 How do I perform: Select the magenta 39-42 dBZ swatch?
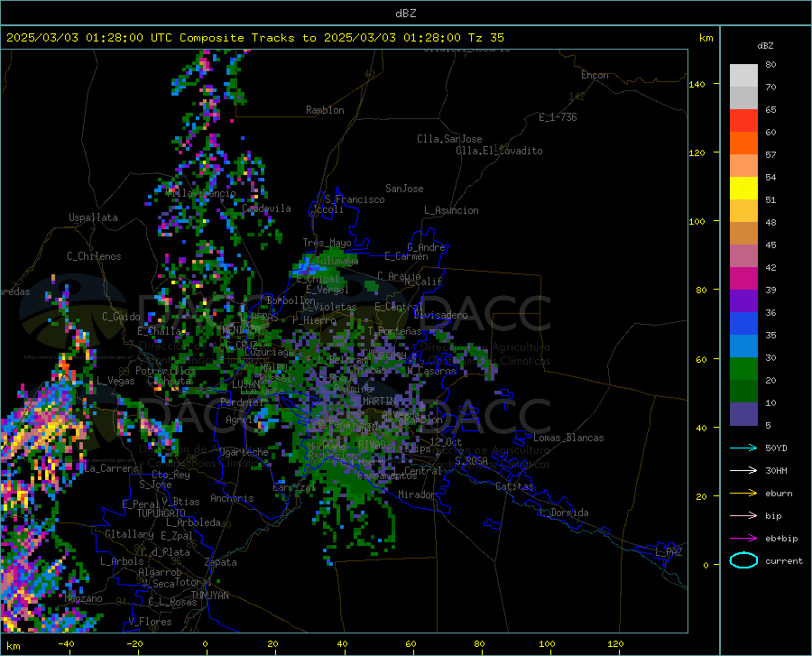(743, 279)
